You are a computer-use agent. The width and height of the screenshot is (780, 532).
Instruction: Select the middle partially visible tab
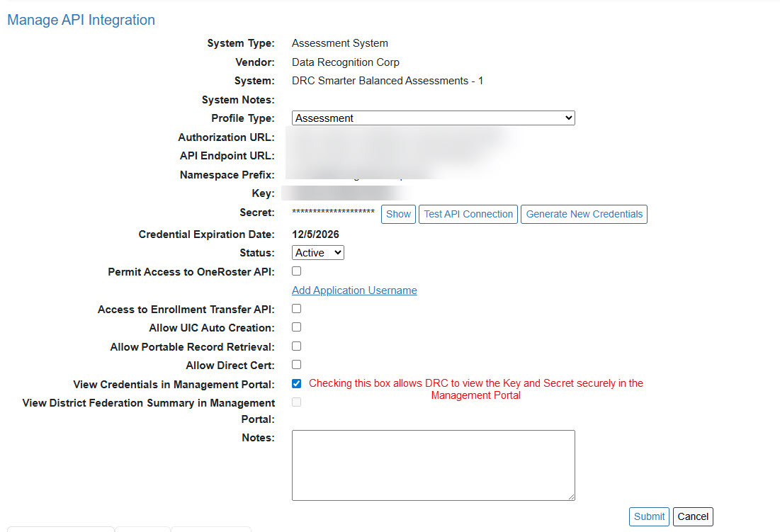(142, 531)
